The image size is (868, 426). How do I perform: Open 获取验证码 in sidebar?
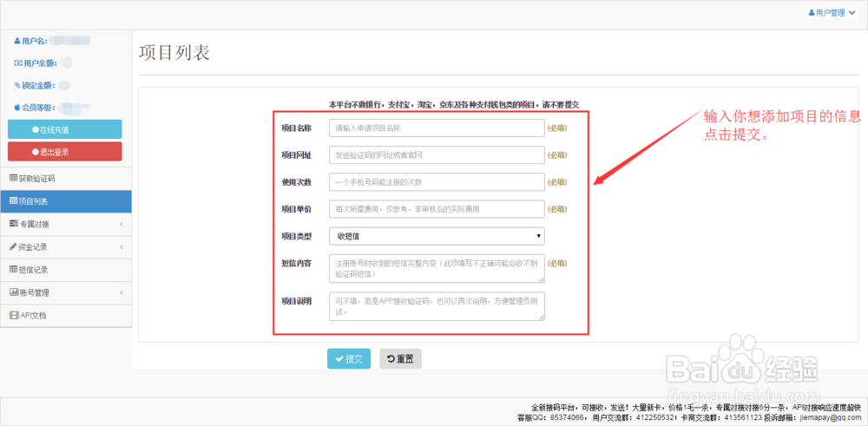coord(66,179)
